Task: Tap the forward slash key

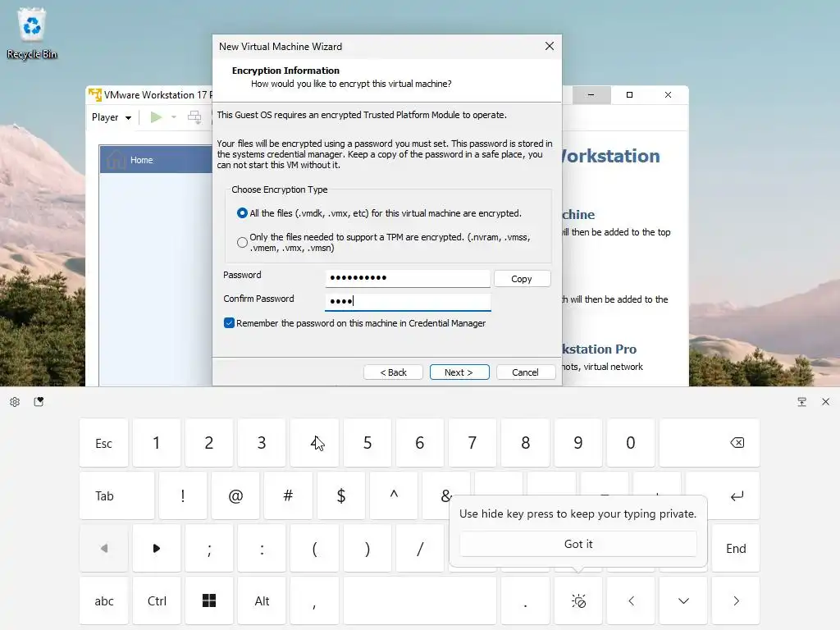Action: pyautogui.click(x=419, y=548)
